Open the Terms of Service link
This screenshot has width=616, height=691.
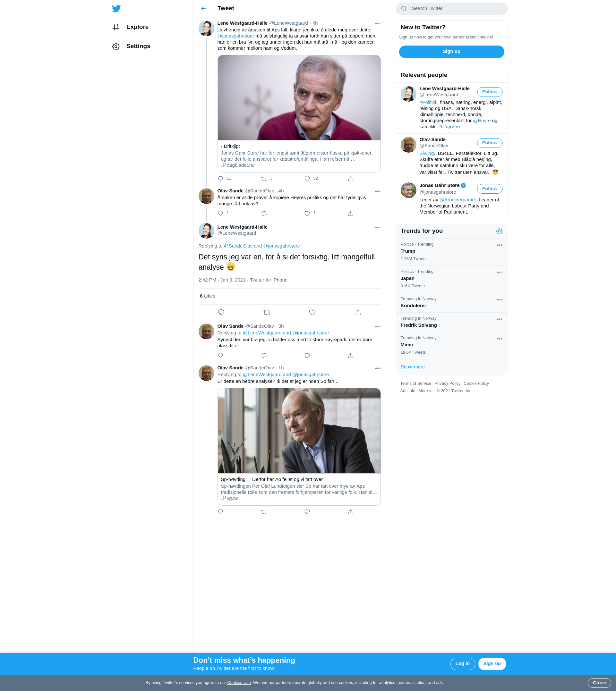[415, 383]
